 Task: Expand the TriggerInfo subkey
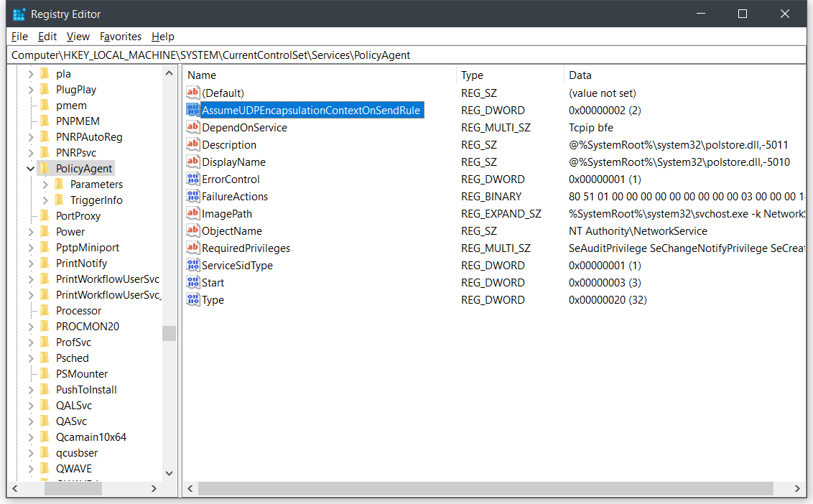point(45,200)
